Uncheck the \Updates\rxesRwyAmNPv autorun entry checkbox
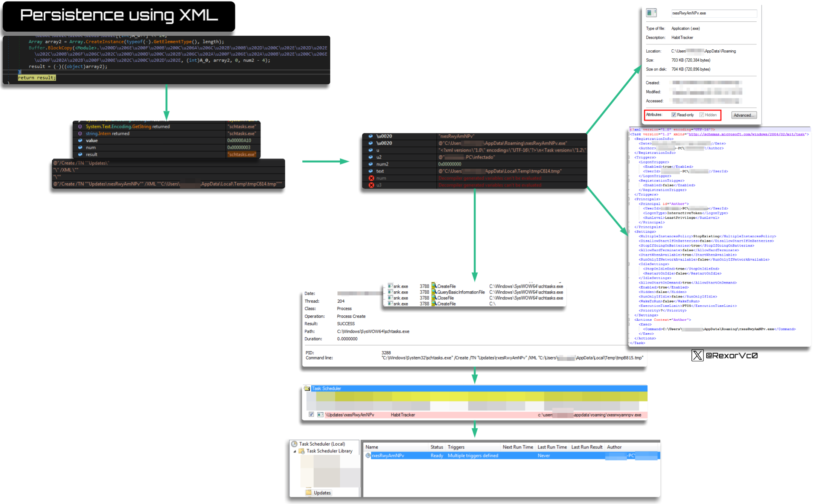 (x=311, y=414)
